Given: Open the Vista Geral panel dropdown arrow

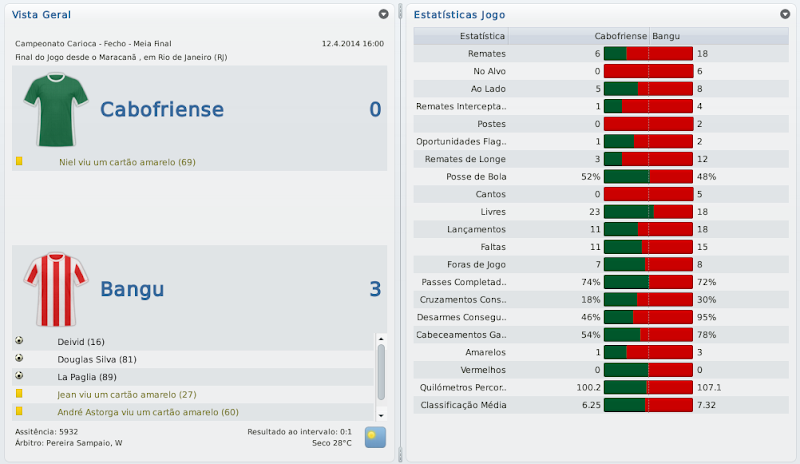Looking at the screenshot, I should pyautogui.click(x=384, y=15).
